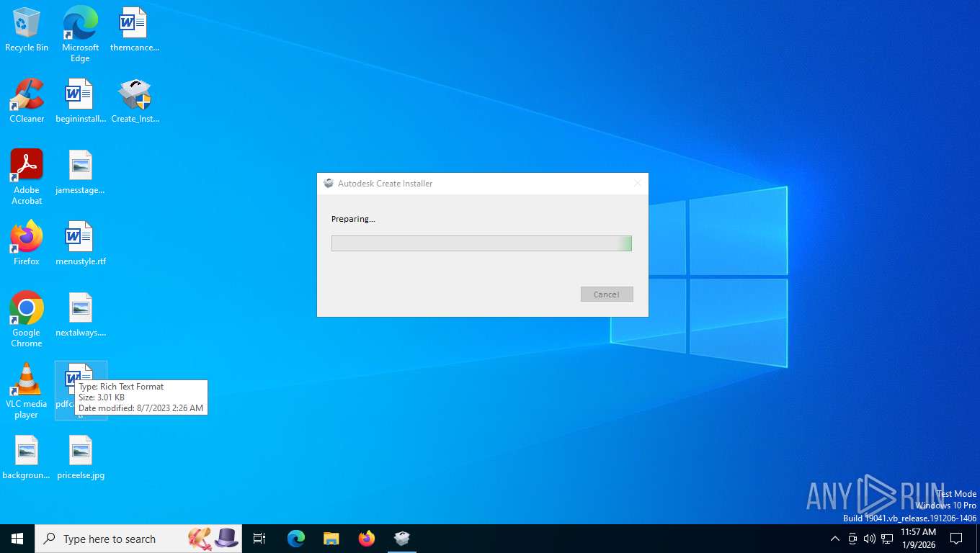Select the nextalways image file
This screenshot has height=553, width=980.
(80, 314)
